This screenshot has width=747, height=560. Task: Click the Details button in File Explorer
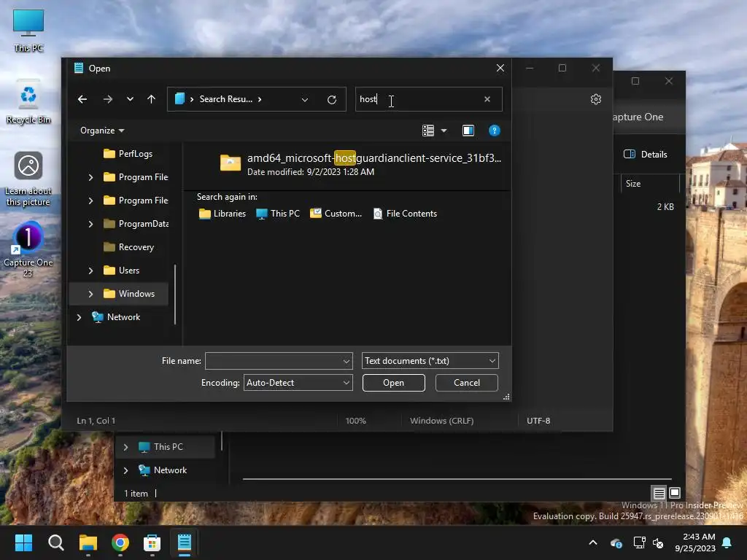point(646,155)
